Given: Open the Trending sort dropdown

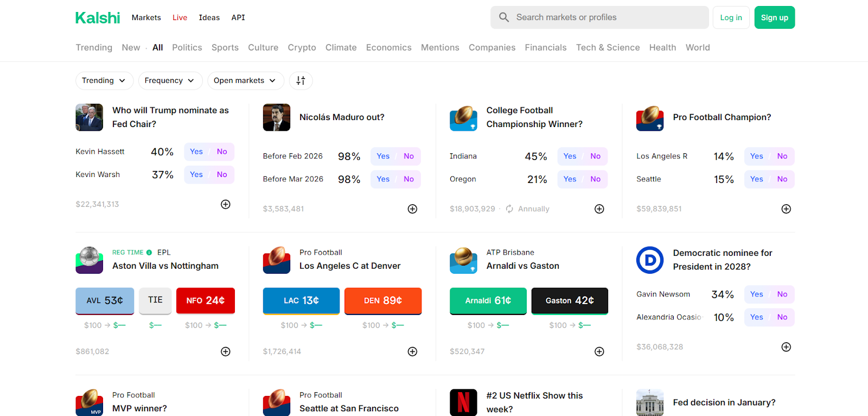Looking at the screenshot, I should (x=104, y=80).
